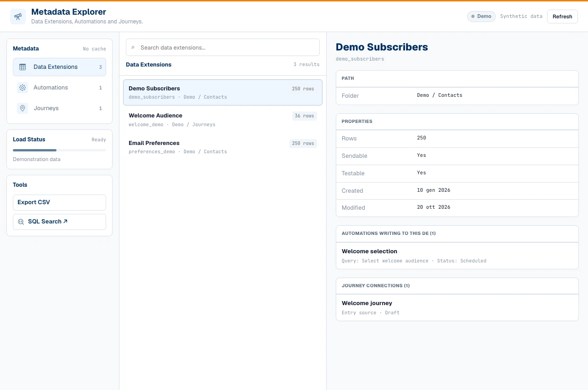This screenshot has width=588, height=390.
Task: Click the Data Extensions table icon
Action: 23,67
